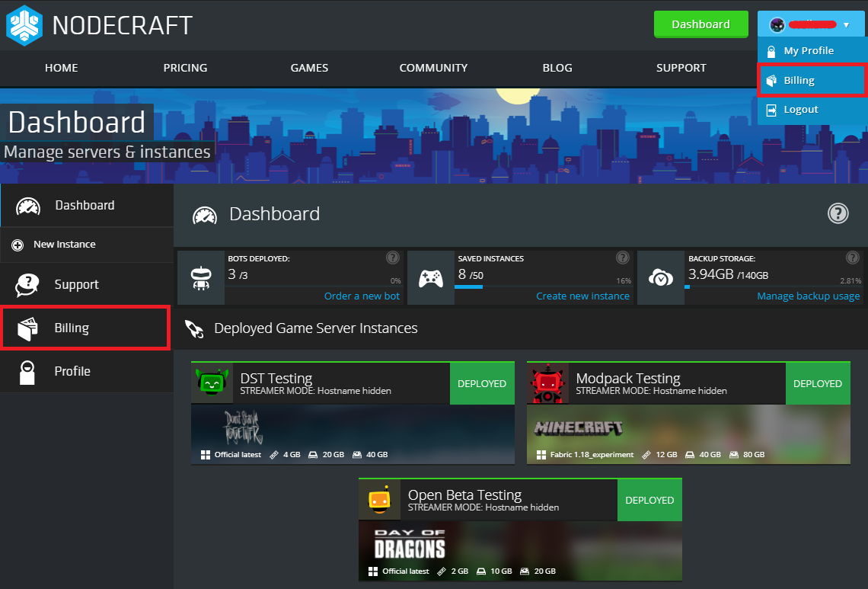
Task: Open the Dashboard sidebar item
Action: tap(87, 206)
